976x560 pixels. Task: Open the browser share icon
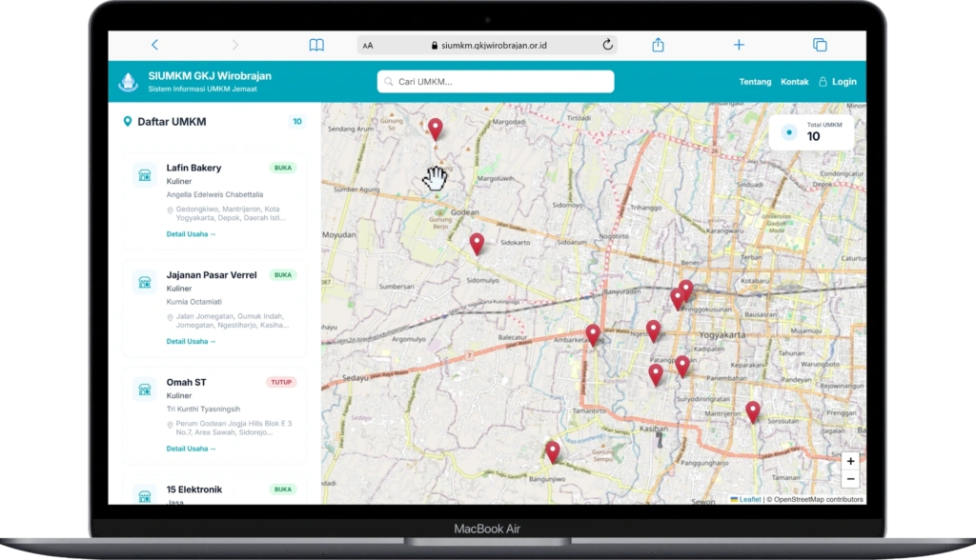[x=658, y=44]
